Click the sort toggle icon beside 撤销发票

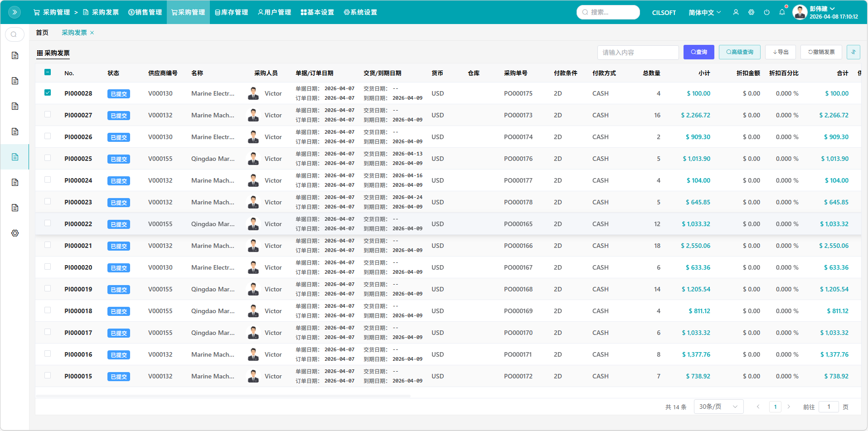click(x=853, y=52)
